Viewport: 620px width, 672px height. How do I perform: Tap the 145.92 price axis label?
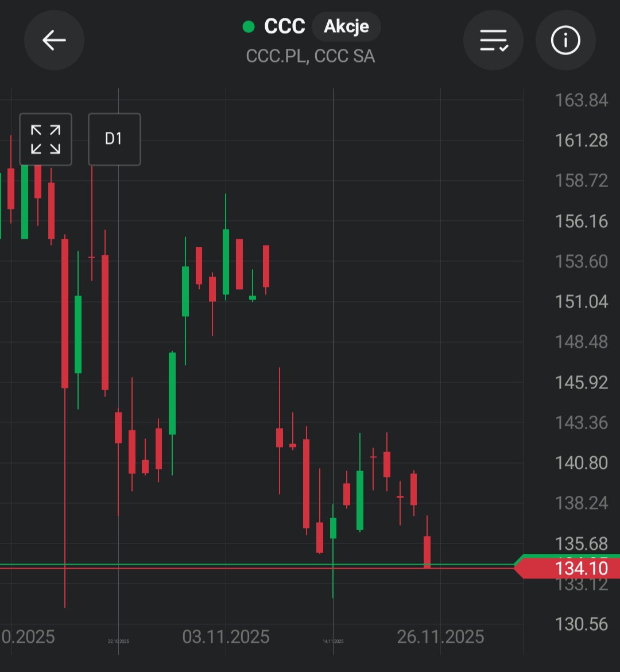click(x=582, y=382)
